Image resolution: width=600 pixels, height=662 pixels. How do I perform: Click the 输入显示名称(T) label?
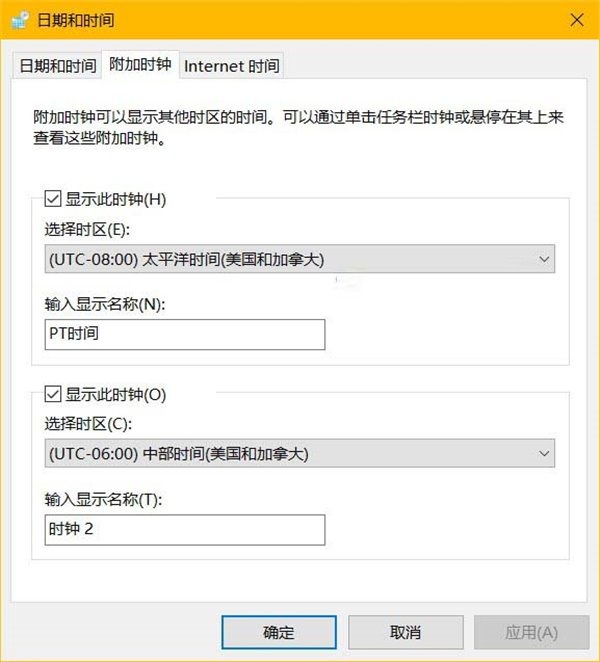(110, 499)
